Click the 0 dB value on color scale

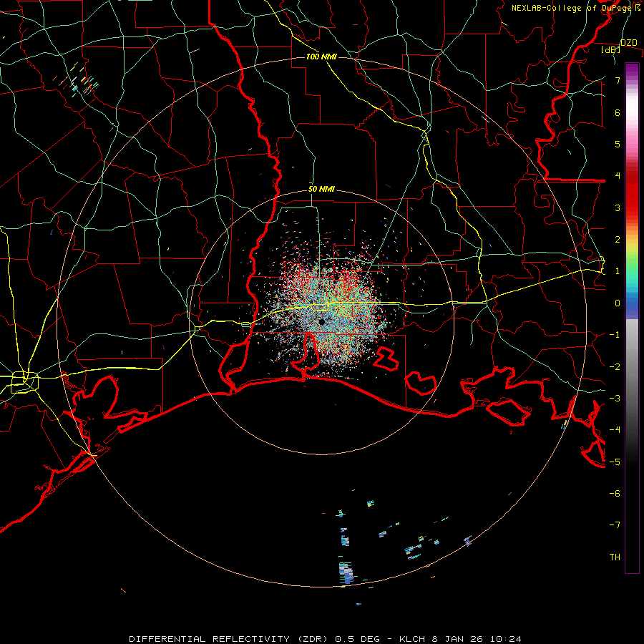point(618,303)
